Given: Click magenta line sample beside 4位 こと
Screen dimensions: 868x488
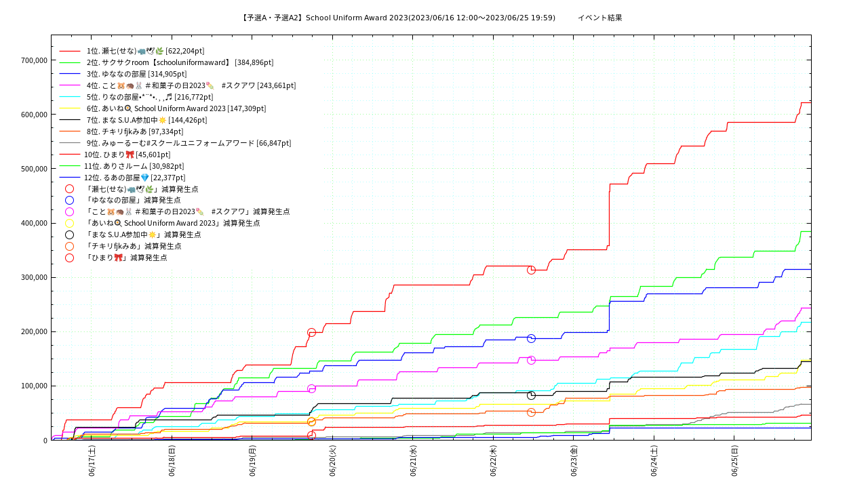Looking at the screenshot, I should click(70, 85).
